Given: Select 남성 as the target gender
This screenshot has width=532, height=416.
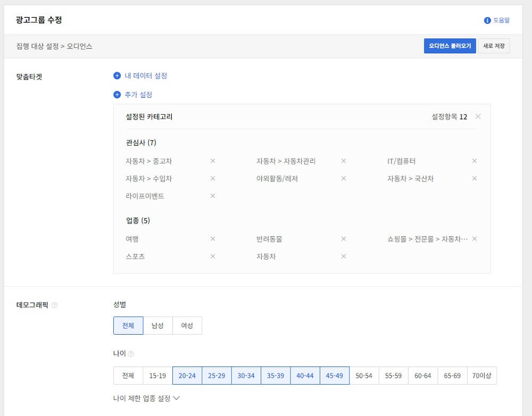Looking at the screenshot, I should click(157, 325).
